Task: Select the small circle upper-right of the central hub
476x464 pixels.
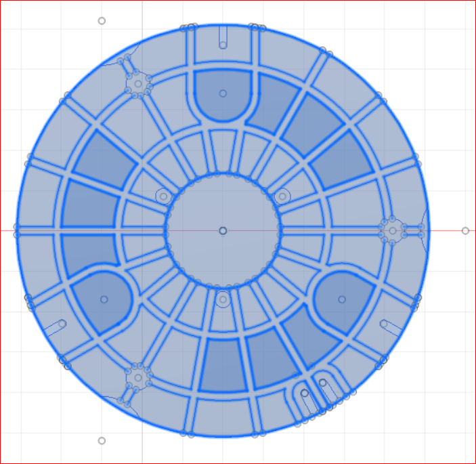Action: [x=282, y=196]
